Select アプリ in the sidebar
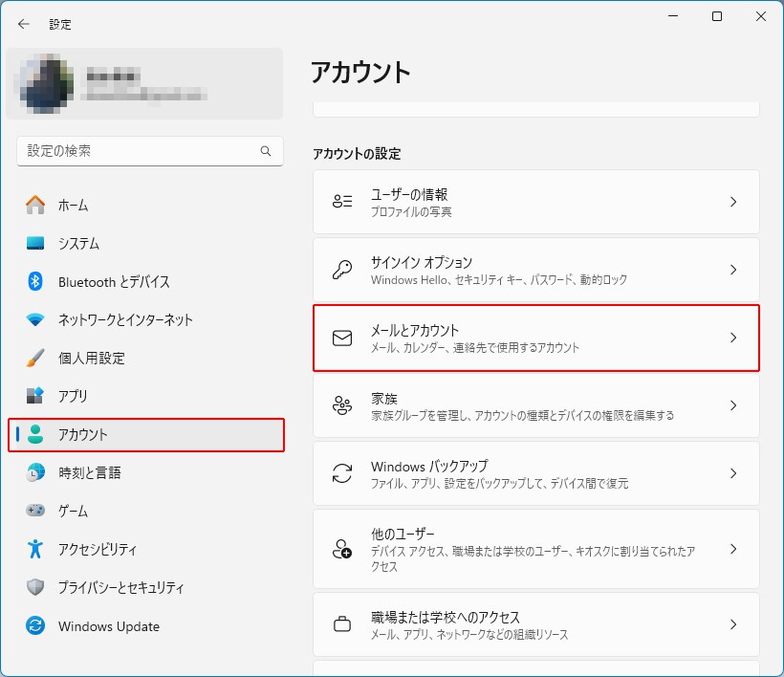Viewport: 784px width, 677px height. click(73, 396)
